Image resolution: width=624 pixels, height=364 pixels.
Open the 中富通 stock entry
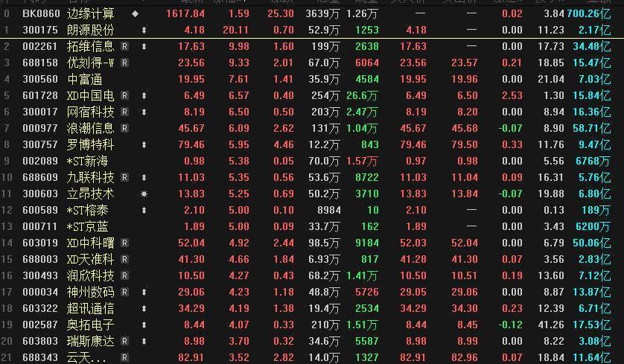(x=84, y=79)
